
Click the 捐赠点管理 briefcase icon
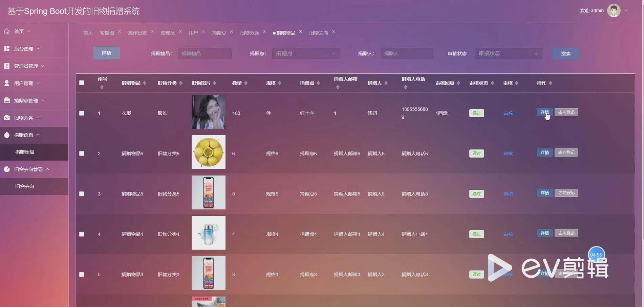7,100
